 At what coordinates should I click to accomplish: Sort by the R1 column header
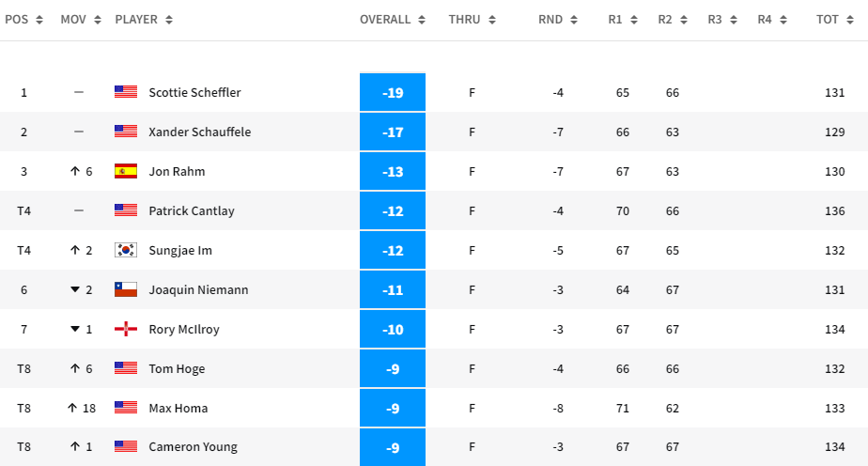click(622, 20)
